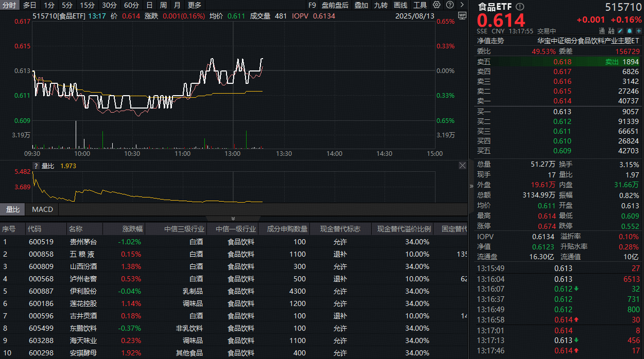Image resolution: width=644 pixels, height=359 pixels.
Task: Open the 画线 drawing tools menu
Action: (401, 5)
